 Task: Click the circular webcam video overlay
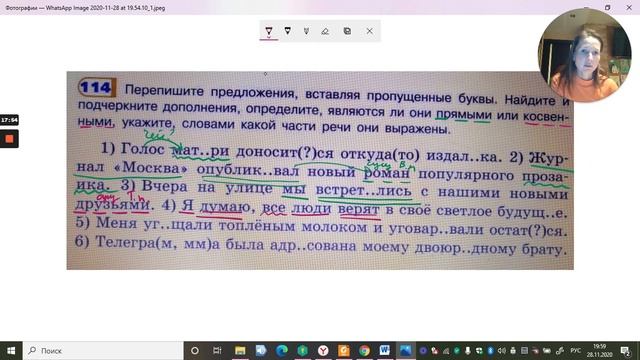[585, 55]
